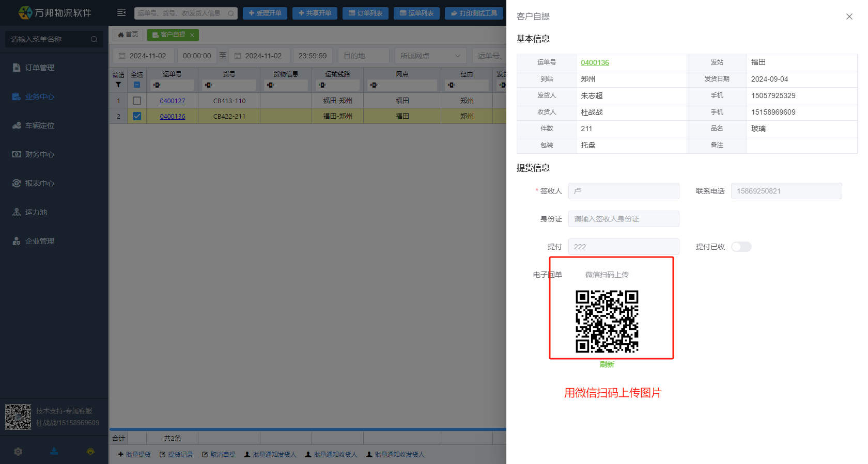
Task: Toggle the 全选 select-all checkbox
Action: point(137,85)
